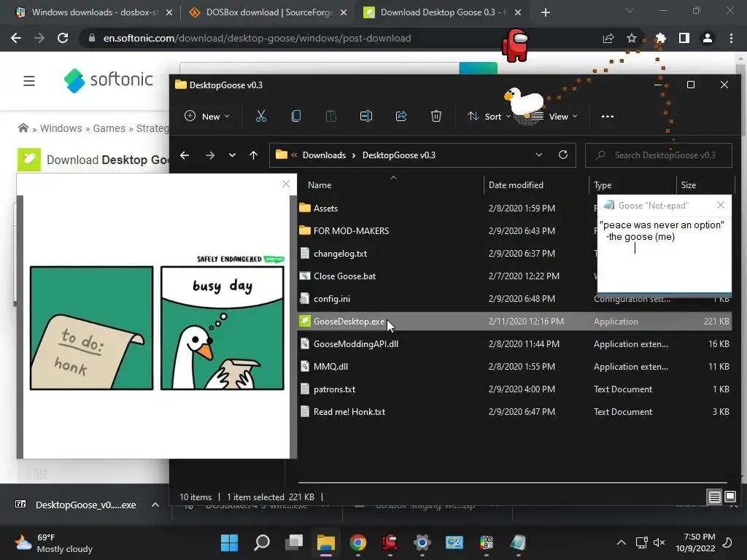The image size is (747, 560).
Task: Select Read me! Honk.txt file
Action: point(349,412)
